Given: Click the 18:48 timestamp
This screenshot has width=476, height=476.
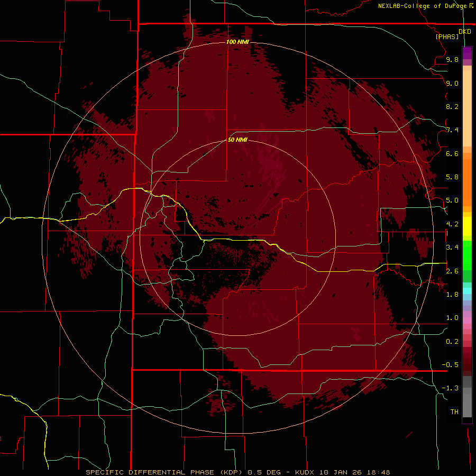Looking at the screenshot, I should point(378,472).
